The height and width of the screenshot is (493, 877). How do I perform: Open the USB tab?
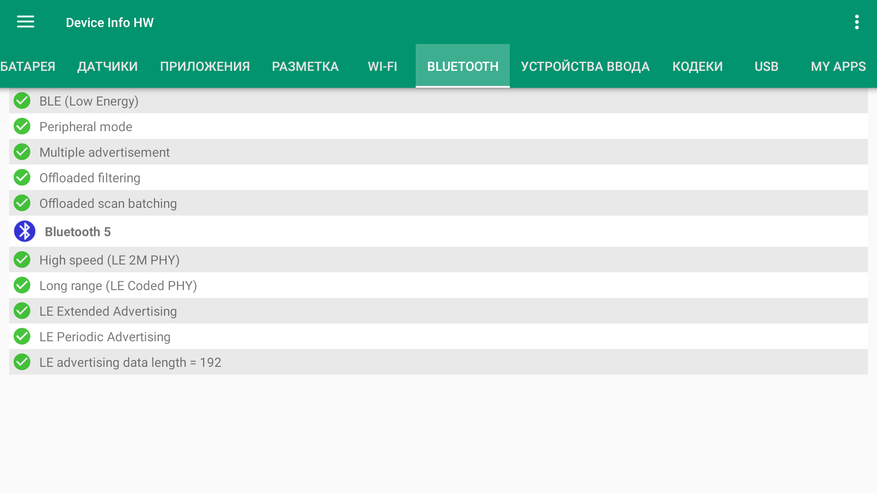click(766, 66)
